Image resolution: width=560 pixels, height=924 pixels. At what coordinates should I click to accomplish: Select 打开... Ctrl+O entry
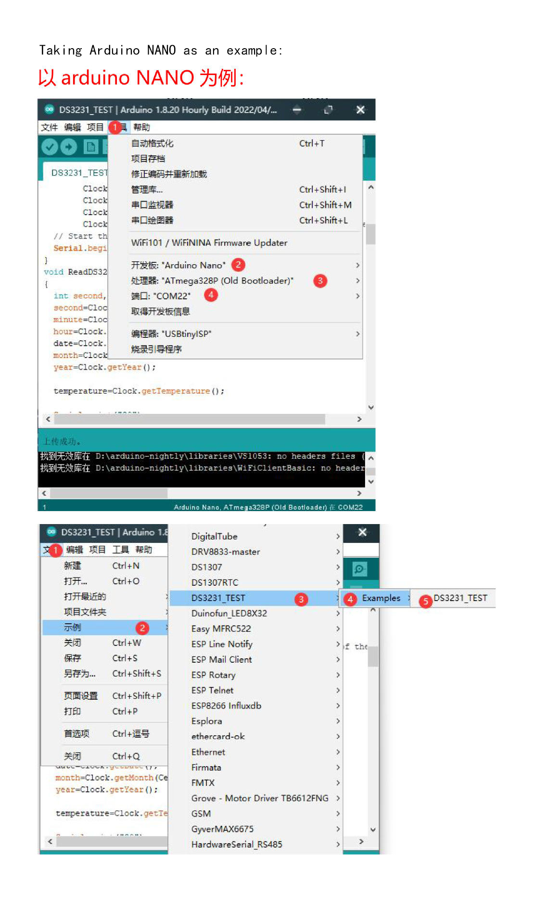(105, 581)
